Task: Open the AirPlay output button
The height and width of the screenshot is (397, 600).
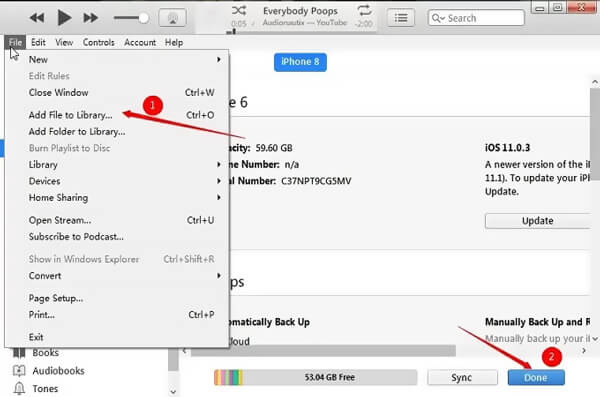Action: 172,18
